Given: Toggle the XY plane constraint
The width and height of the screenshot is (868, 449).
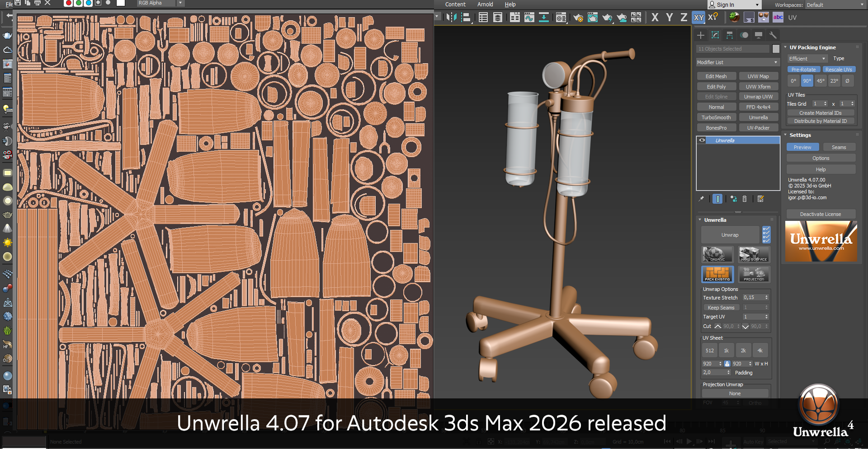Looking at the screenshot, I should (x=698, y=18).
